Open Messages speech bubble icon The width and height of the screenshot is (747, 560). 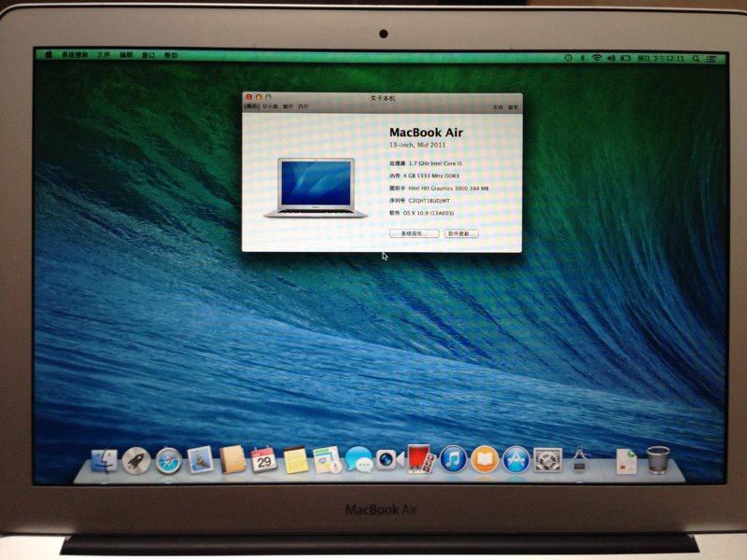359,460
